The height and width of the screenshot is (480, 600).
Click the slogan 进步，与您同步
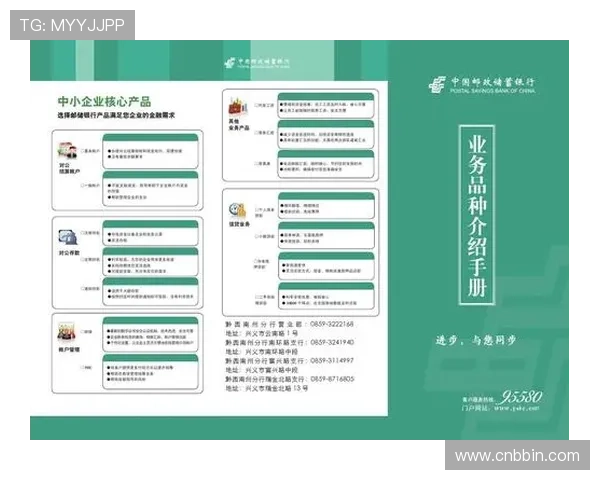(x=476, y=340)
